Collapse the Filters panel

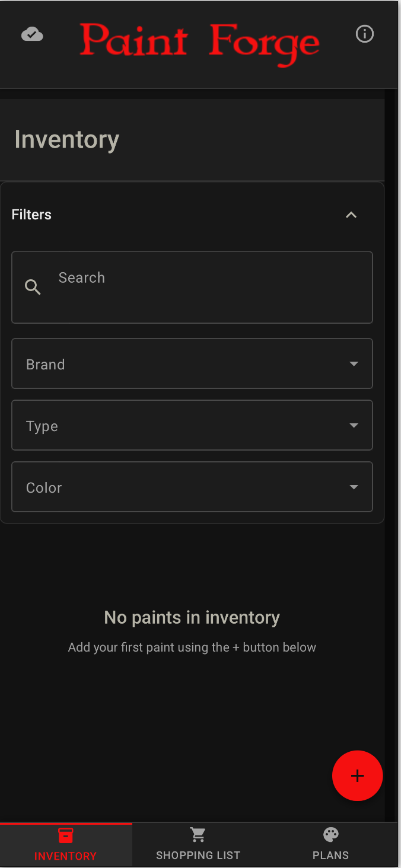pos(351,215)
